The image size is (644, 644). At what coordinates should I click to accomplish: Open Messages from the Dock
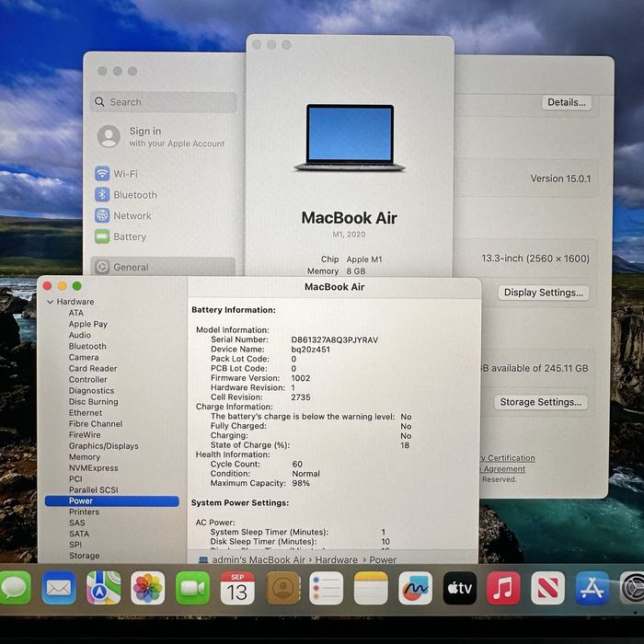click(x=16, y=588)
